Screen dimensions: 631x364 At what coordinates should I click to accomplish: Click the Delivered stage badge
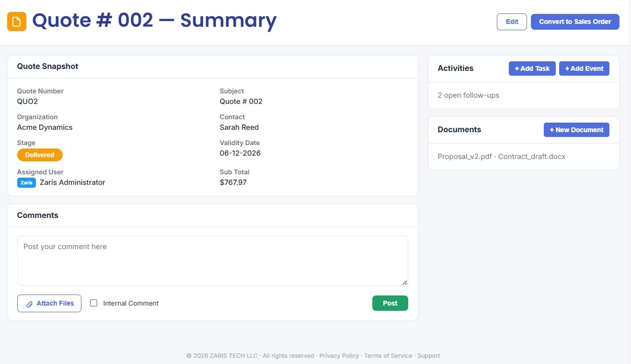[40, 155]
